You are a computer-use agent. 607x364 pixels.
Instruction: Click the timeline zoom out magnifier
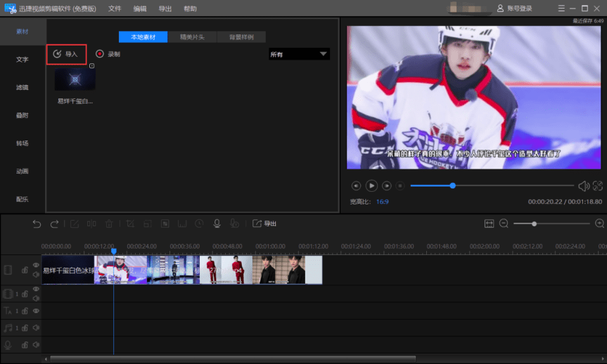504,223
